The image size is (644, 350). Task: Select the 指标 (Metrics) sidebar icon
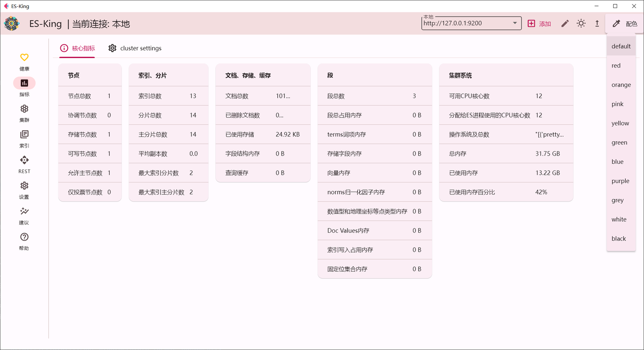(24, 86)
